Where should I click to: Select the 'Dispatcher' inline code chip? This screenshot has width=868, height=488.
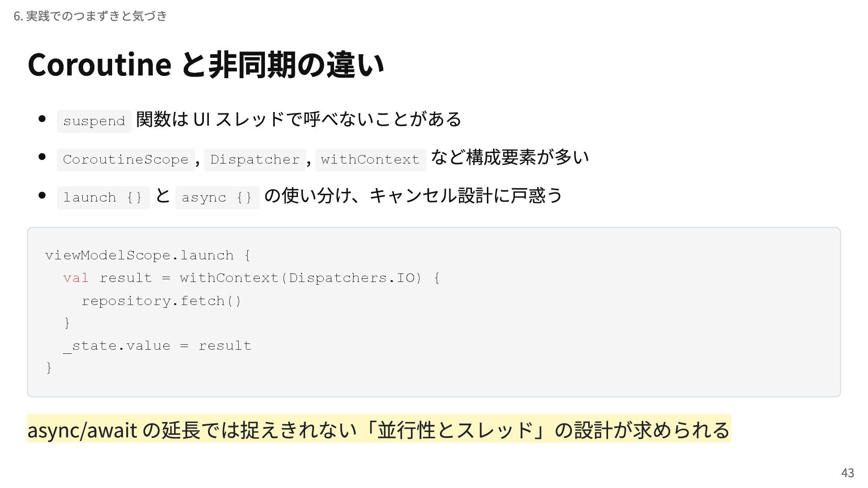point(255,160)
